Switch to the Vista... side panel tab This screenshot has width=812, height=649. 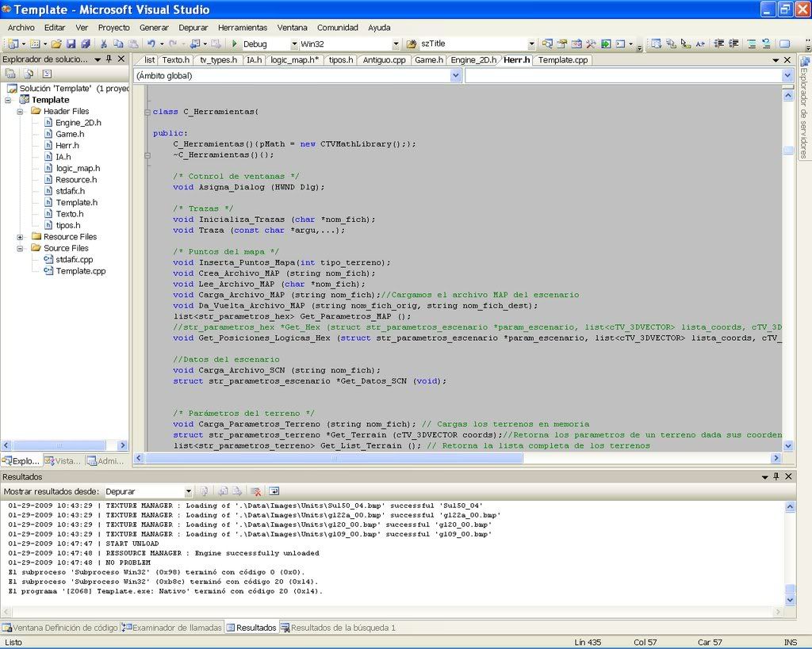tap(63, 460)
